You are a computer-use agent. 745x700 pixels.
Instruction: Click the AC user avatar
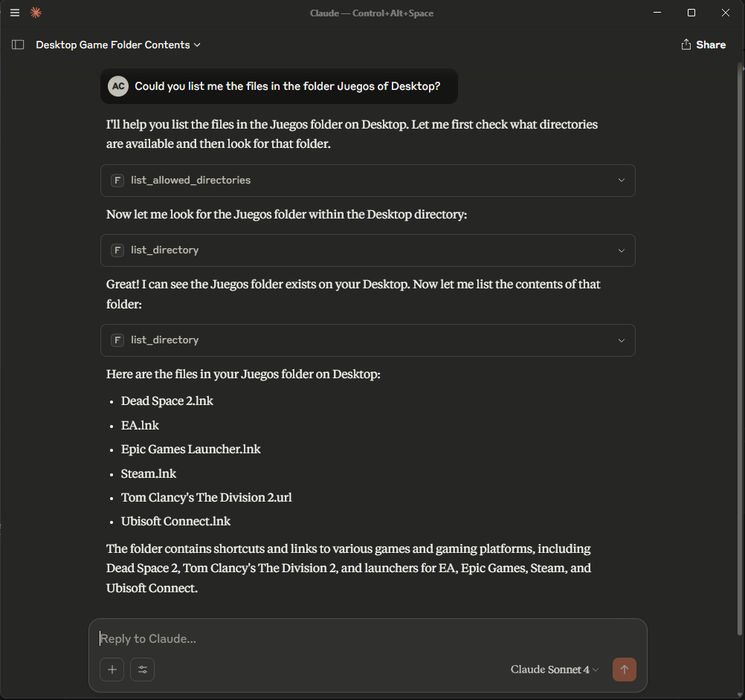pos(117,86)
